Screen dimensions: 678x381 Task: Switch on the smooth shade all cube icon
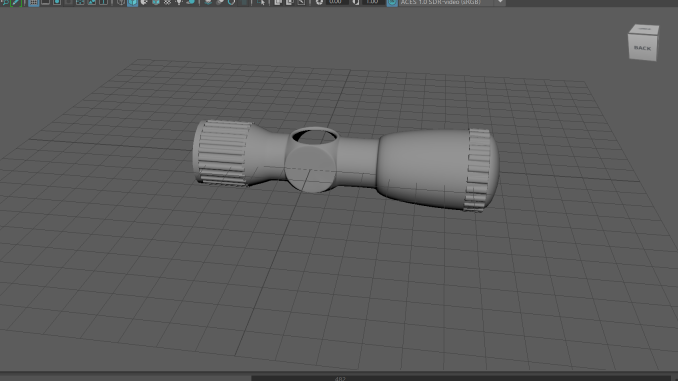coord(132,2)
